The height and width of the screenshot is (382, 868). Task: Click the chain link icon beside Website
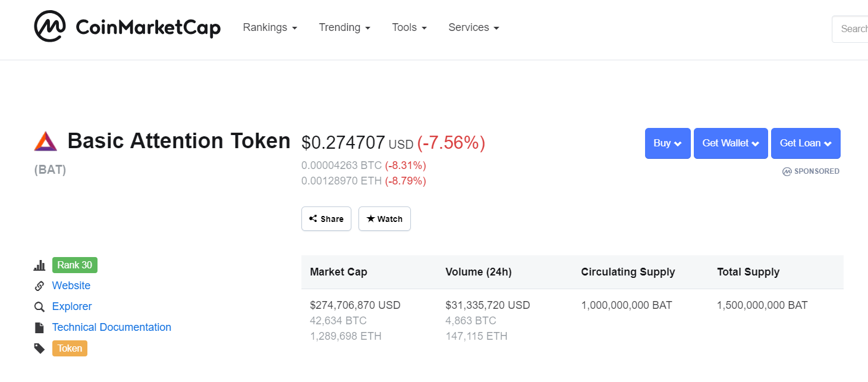40,286
